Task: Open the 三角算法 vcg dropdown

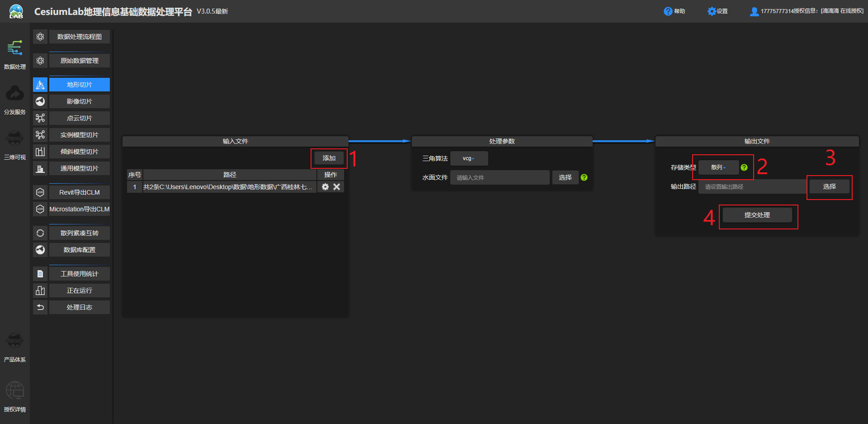Action: [x=469, y=158]
